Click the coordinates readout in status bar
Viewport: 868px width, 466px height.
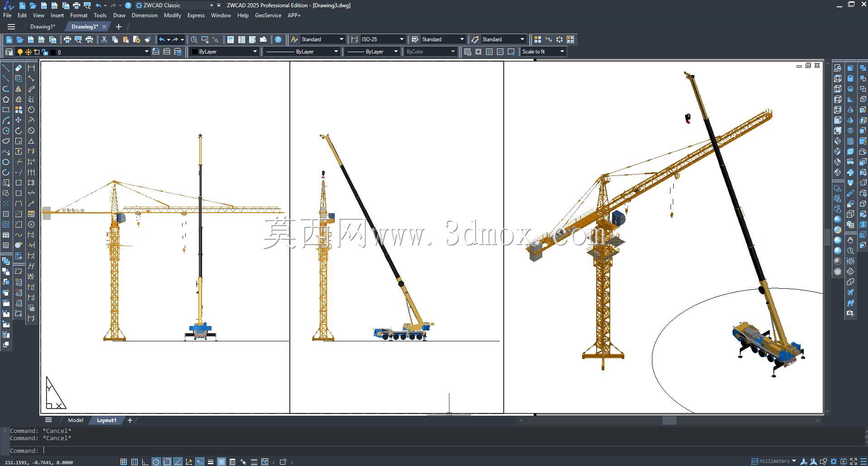coord(39,462)
